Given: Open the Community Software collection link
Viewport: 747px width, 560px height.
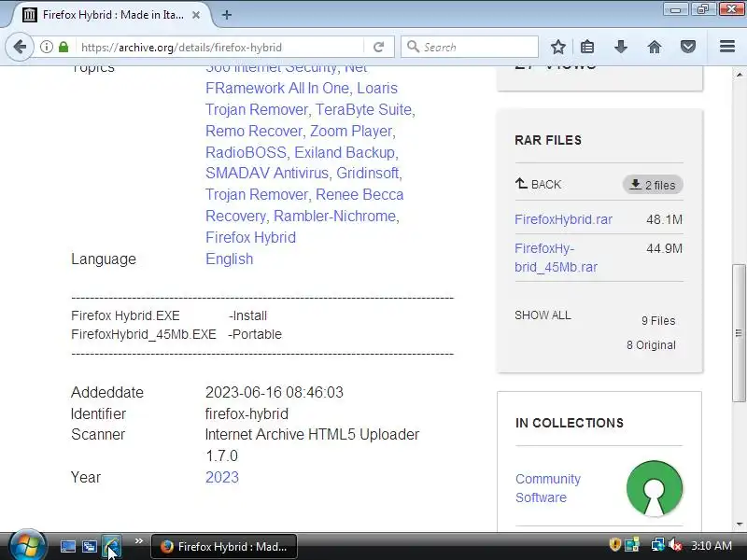Looking at the screenshot, I should coord(548,488).
